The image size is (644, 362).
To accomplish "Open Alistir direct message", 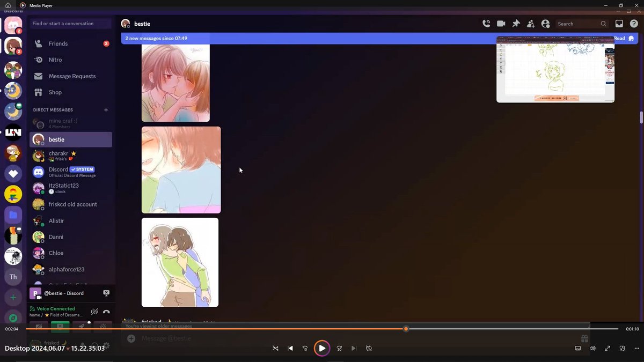I will click(x=71, y=220).
